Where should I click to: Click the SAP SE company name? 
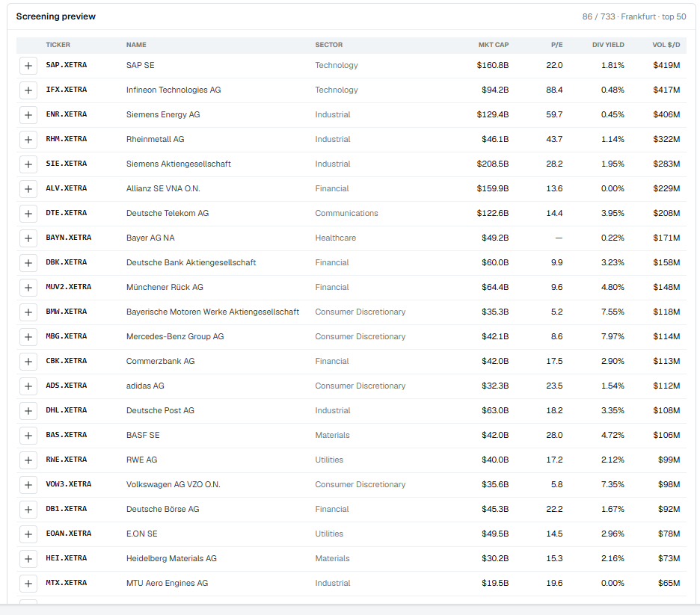click(x=140, y=65)
